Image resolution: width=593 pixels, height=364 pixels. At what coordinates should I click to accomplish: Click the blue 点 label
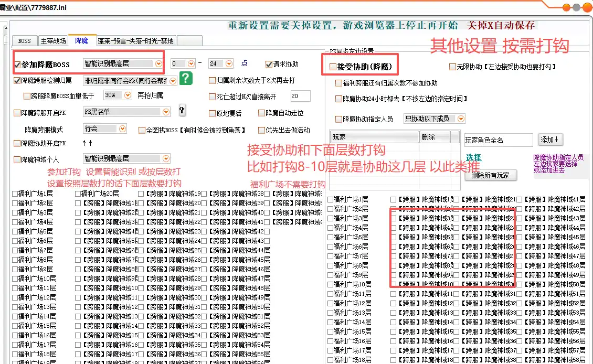pos(245,63)
